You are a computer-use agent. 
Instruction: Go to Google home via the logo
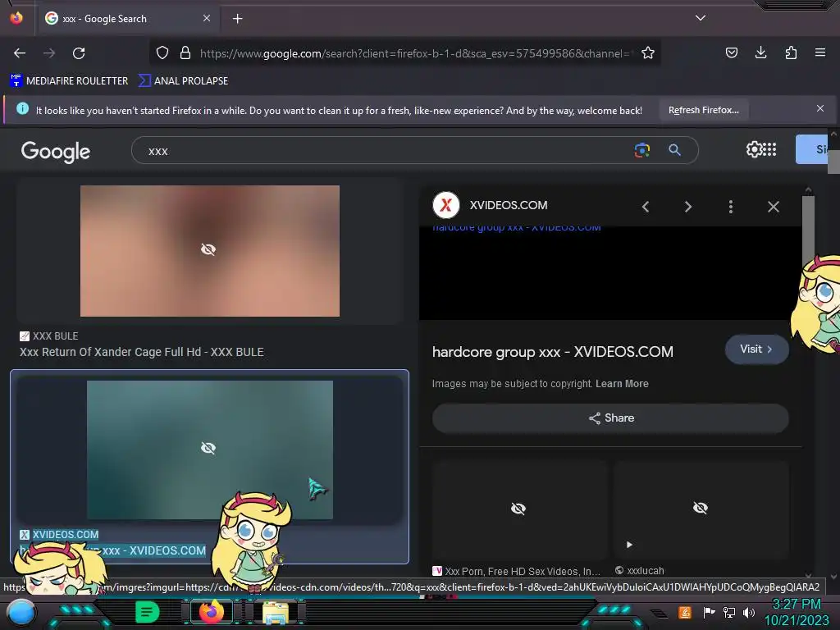(56, 152)
